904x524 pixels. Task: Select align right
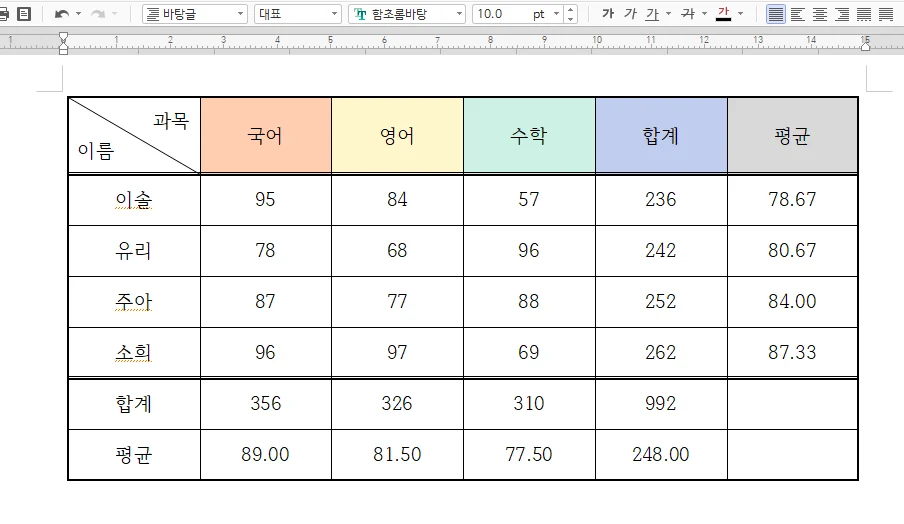tap(842, 14)
